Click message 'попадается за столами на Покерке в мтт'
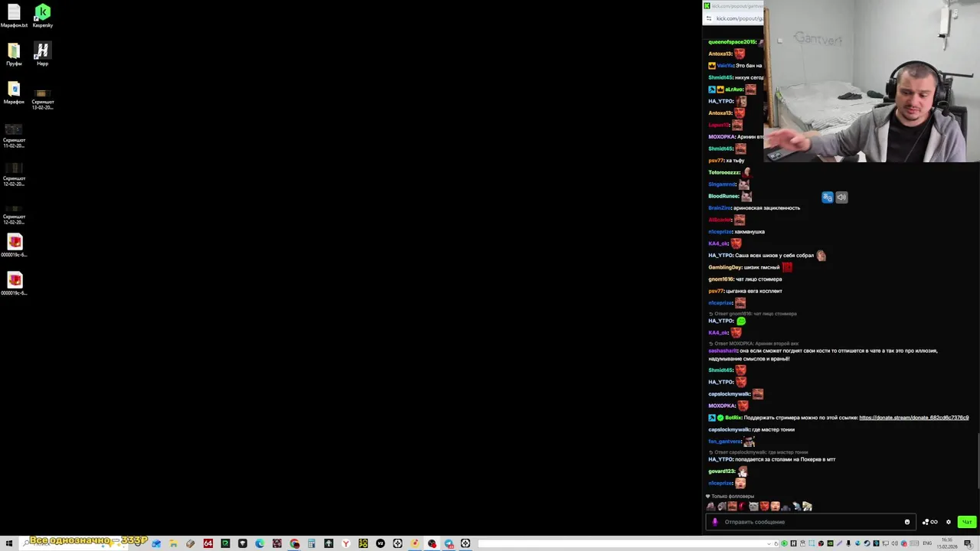This screenshot has width=980, height=551. pos(785,460)
